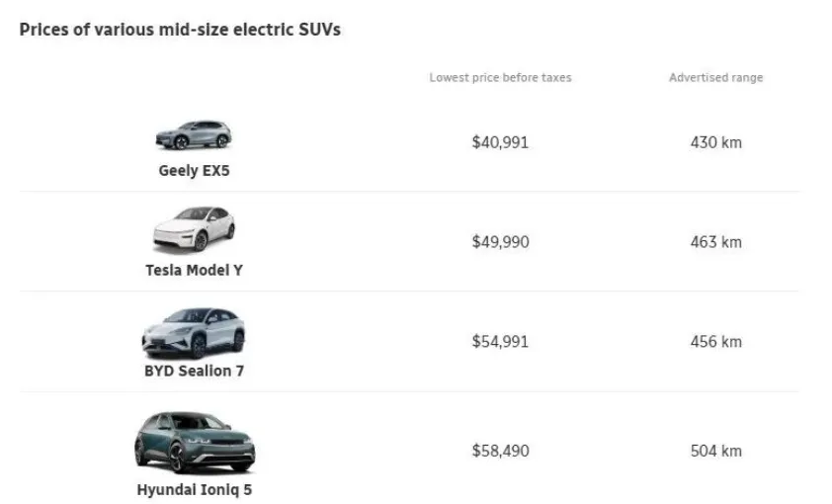Click the white Tesla Model Y image
This screenshot has height=504, width=832.
click(x=194, y=229)
